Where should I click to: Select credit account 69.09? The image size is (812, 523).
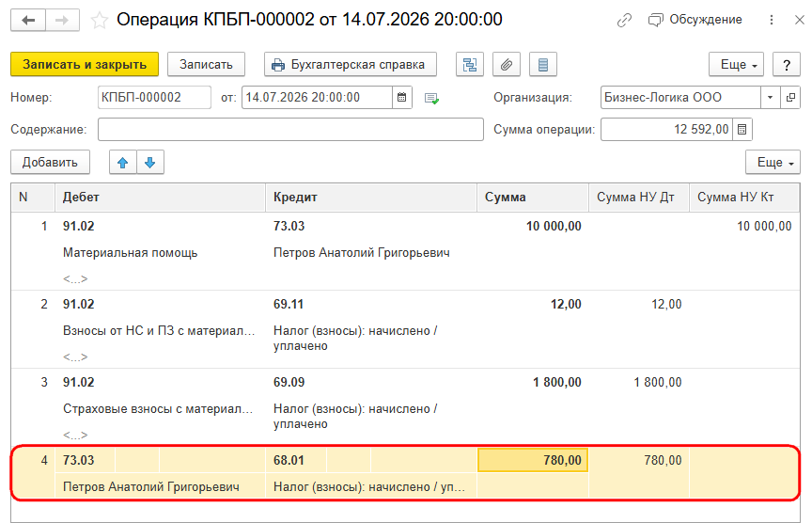coord(289,383)
